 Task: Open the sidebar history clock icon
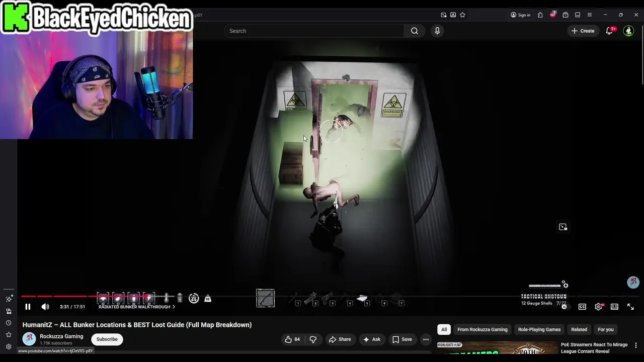pos(9,323)
